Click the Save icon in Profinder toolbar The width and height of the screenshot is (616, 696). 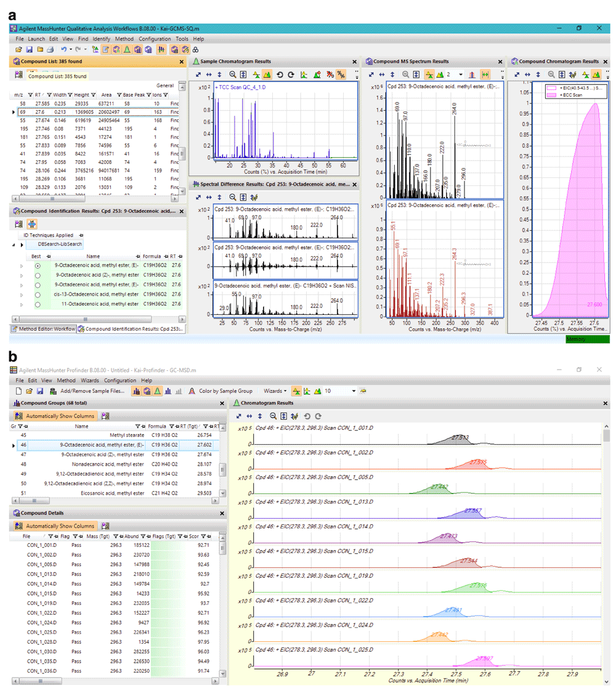tap(40, 391)
